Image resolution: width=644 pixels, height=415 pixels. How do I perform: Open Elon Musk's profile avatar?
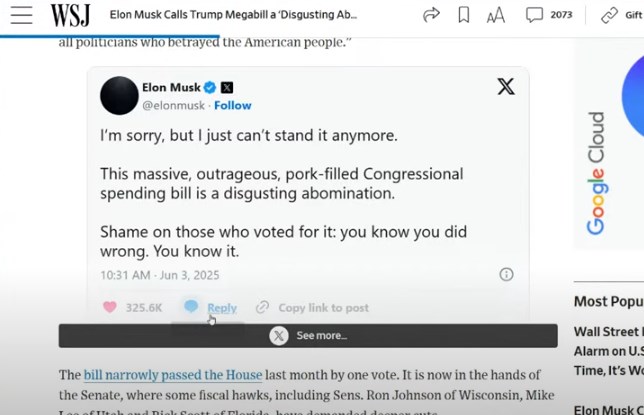(119, 95)
